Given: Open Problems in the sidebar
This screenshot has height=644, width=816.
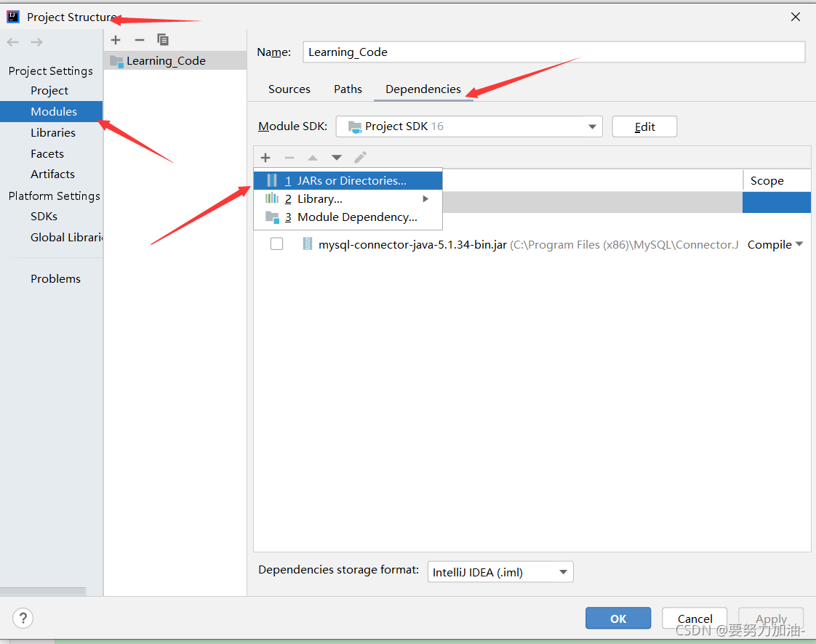Looking at the screenshot, I should [52, 279].
